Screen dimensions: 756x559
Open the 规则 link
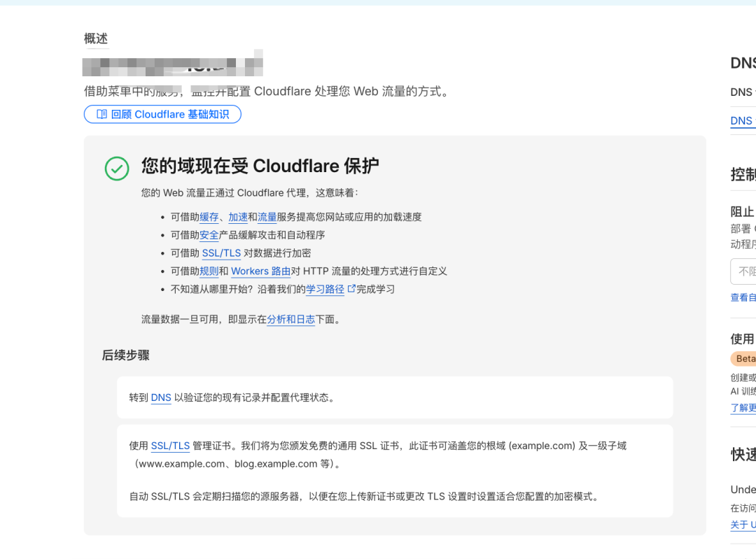tap(209, 271)
